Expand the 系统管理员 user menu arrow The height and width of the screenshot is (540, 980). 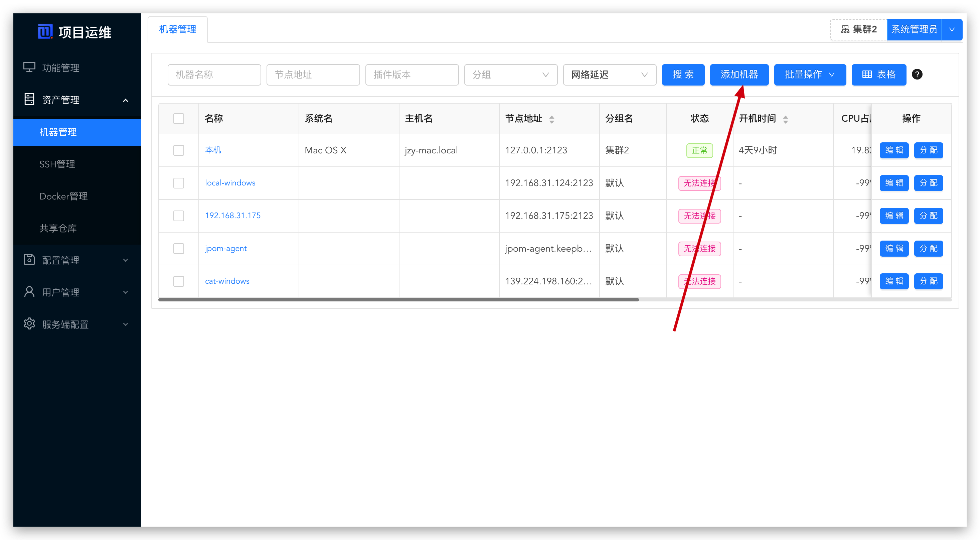(952, 30)
